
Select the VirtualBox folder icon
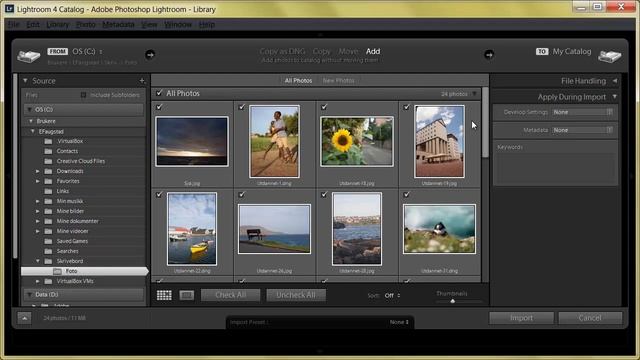[48, 141]
